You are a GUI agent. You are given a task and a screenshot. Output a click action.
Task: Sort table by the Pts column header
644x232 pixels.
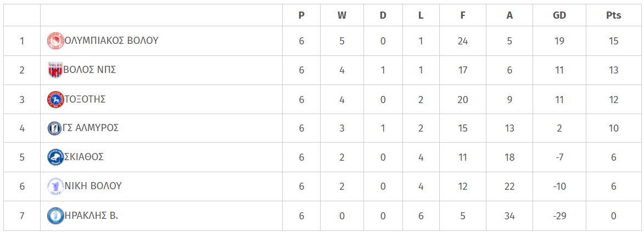coord(614,15)
